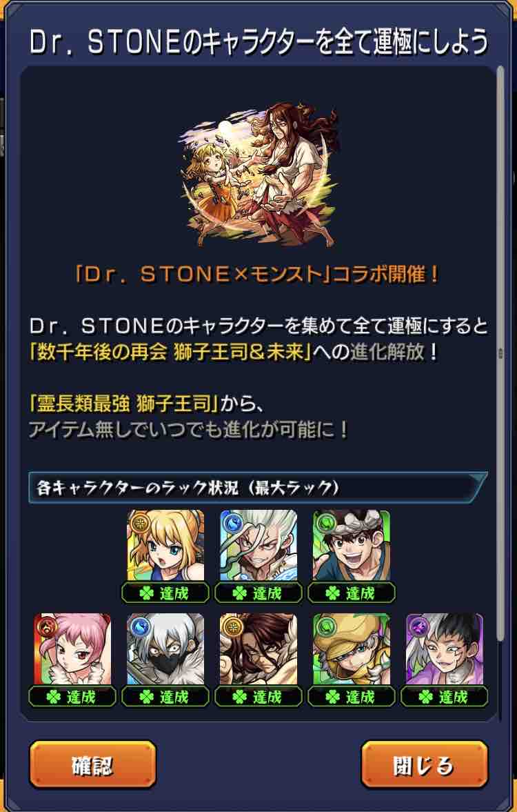This screenshot has height=812, width=517.
Task: Tap the blonde Kohaku character icon
Action: [x=165, y=546]
